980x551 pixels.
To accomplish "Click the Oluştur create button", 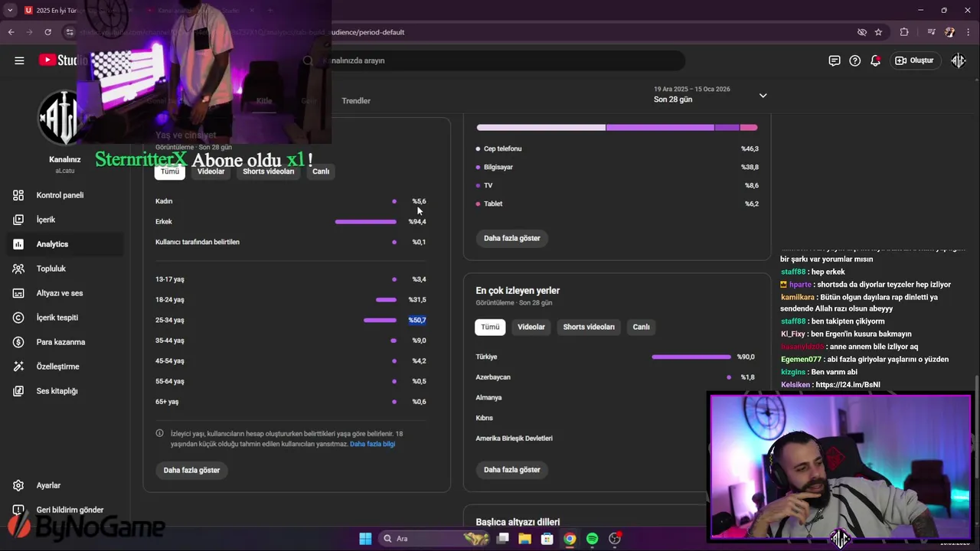I will point(914,60).
